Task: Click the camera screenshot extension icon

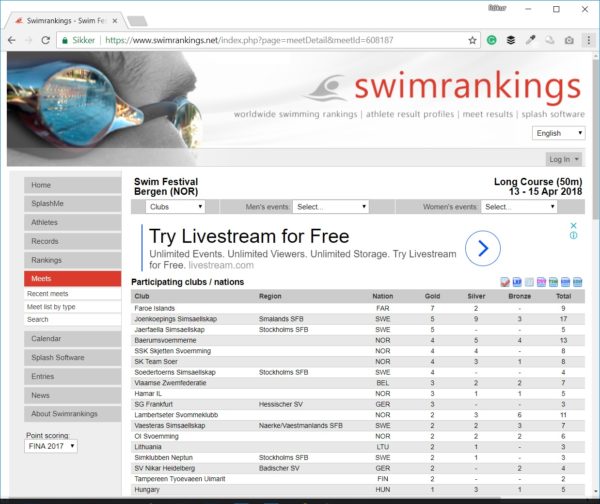Action: click(568, 40)
